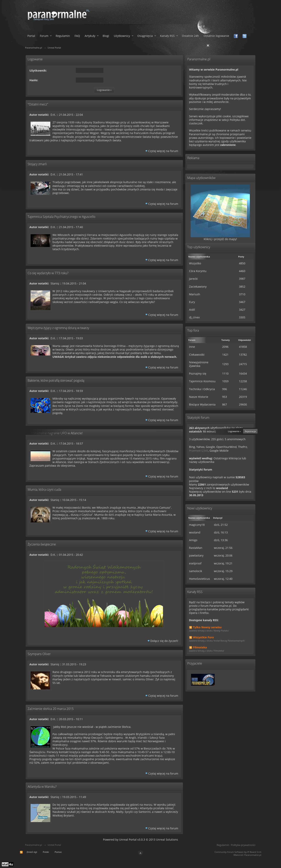281x868 pixels.
Task: Open new user 'magiczny18' profile
Action: pyautogui.click(x=197, y=525)
